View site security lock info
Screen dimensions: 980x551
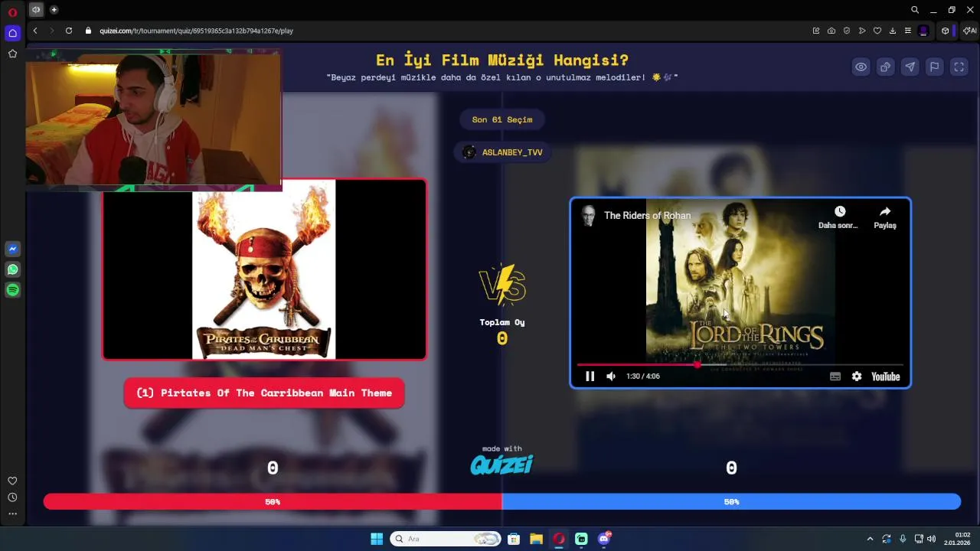point(88,31)
